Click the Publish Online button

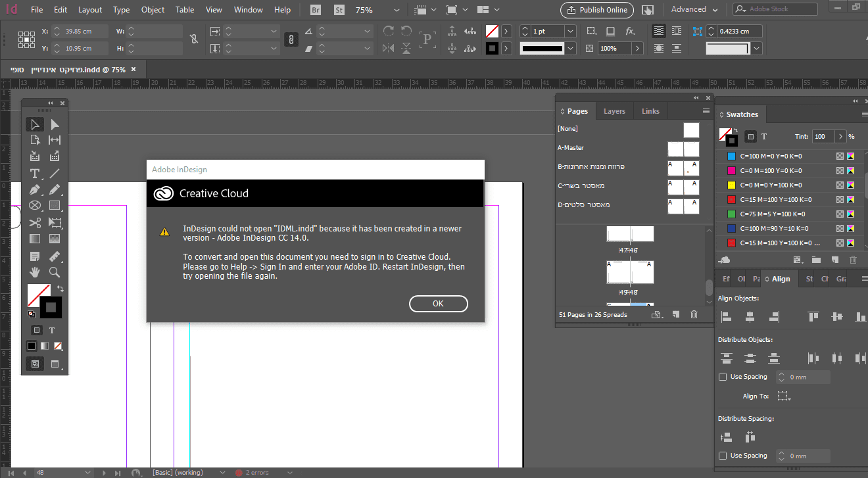click(x=596, y=10)
